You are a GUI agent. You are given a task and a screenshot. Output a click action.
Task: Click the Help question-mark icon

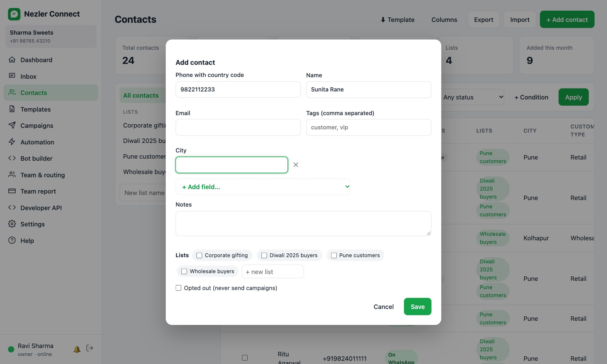(x=12, y=240)
